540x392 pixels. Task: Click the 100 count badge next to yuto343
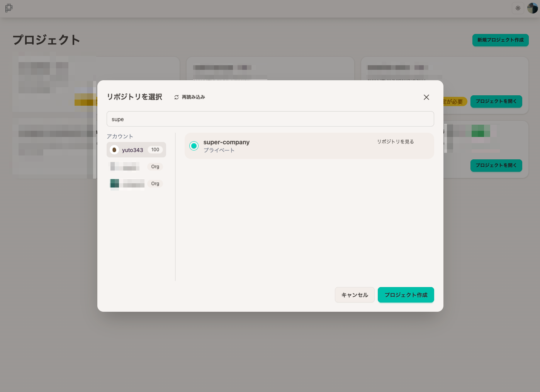click(x=155, y=150)
